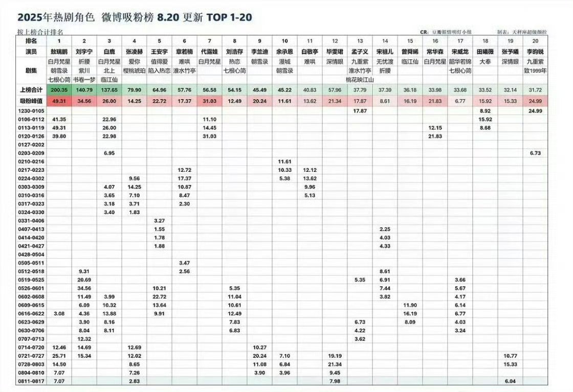The image size is (573, 392).
Task: Click actor name "代露娃"
Action: point(209,52)
